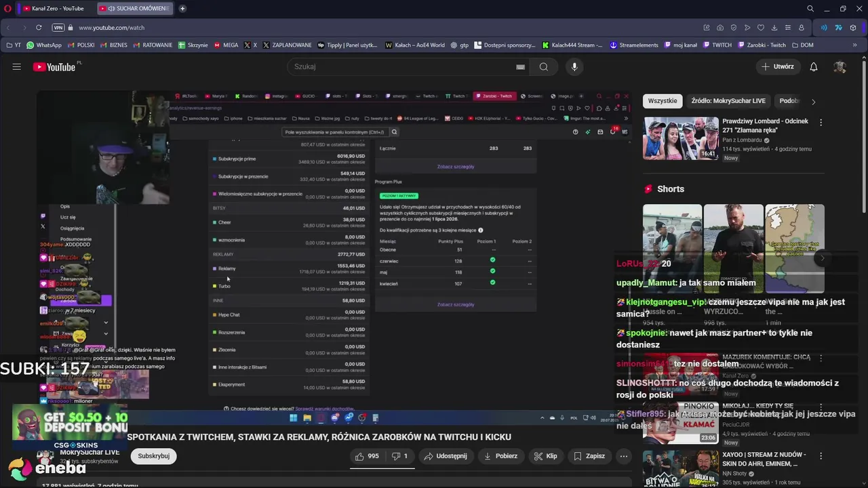Dislike the video
This screenshot has height=488, width=868.
pos(399,456)
